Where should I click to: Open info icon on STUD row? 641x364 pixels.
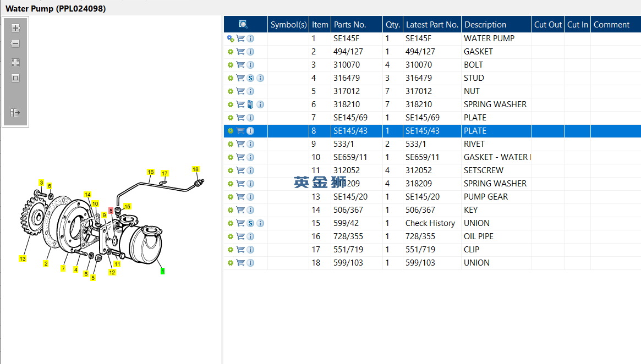[260, 78]
